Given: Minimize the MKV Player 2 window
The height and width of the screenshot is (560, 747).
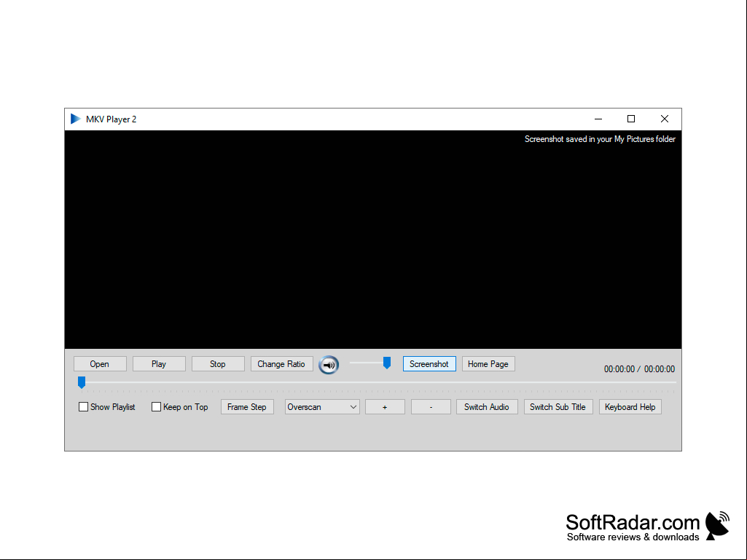Looking at the screenshot, I should 598,119.
